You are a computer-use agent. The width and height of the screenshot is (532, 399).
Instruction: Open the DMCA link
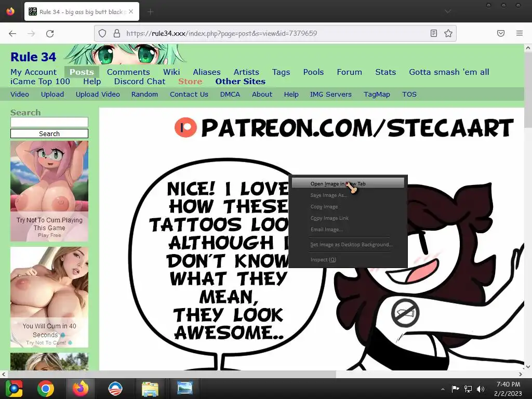[x=230, y=95]
